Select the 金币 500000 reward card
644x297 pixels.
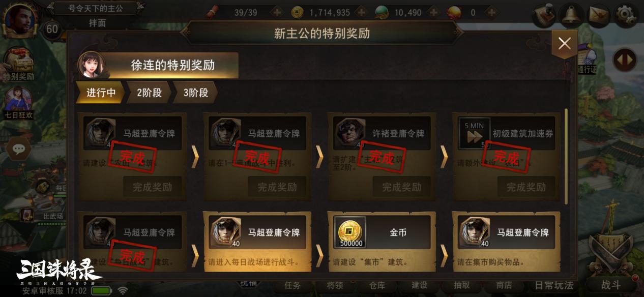point(381,242)
